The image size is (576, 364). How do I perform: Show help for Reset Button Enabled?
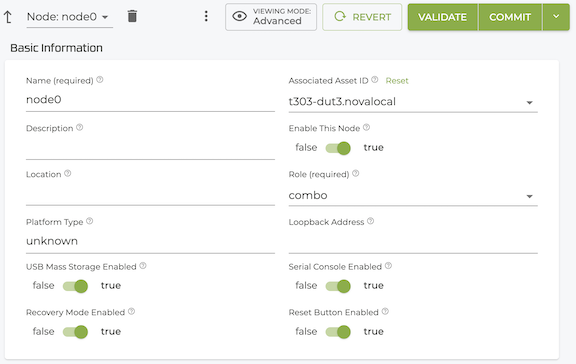click(385, 311)
